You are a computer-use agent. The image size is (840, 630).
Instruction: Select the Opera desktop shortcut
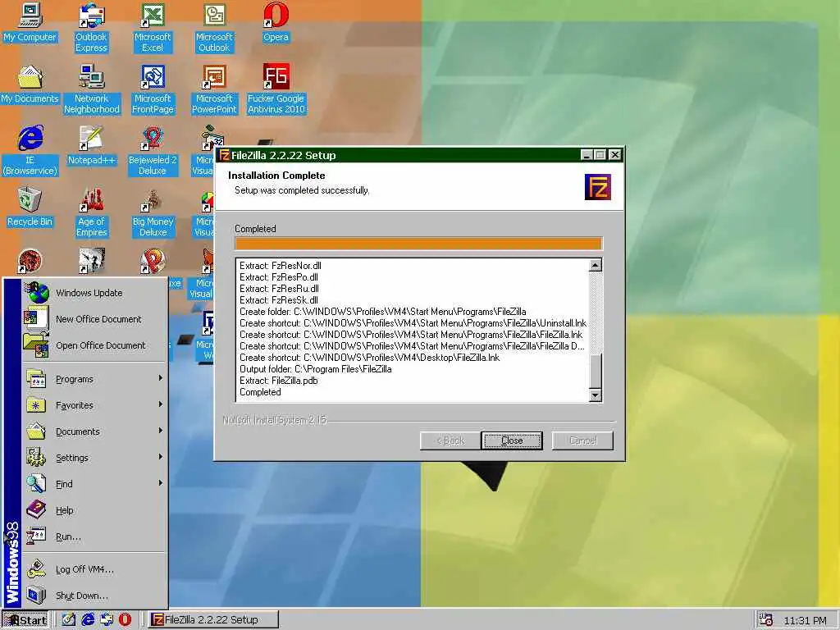[x=276, y=22]
